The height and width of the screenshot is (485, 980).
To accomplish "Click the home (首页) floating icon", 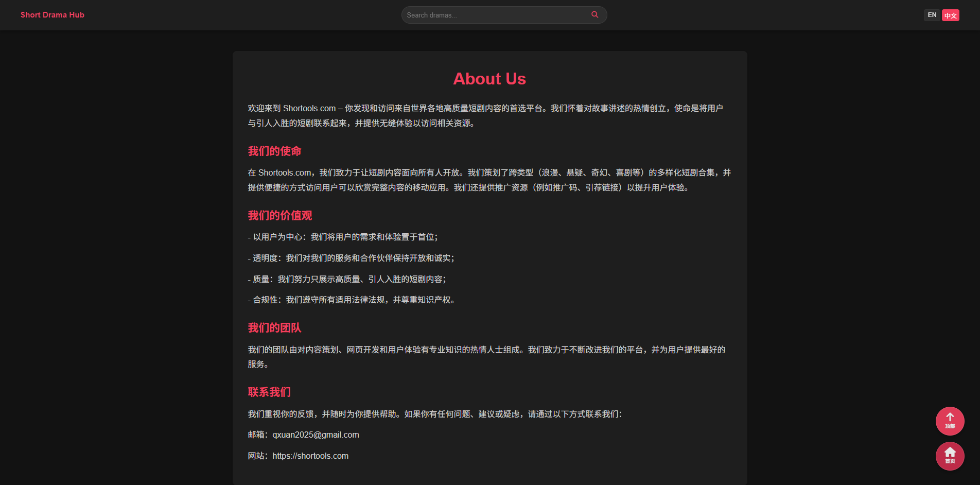I will click(950, 456).
